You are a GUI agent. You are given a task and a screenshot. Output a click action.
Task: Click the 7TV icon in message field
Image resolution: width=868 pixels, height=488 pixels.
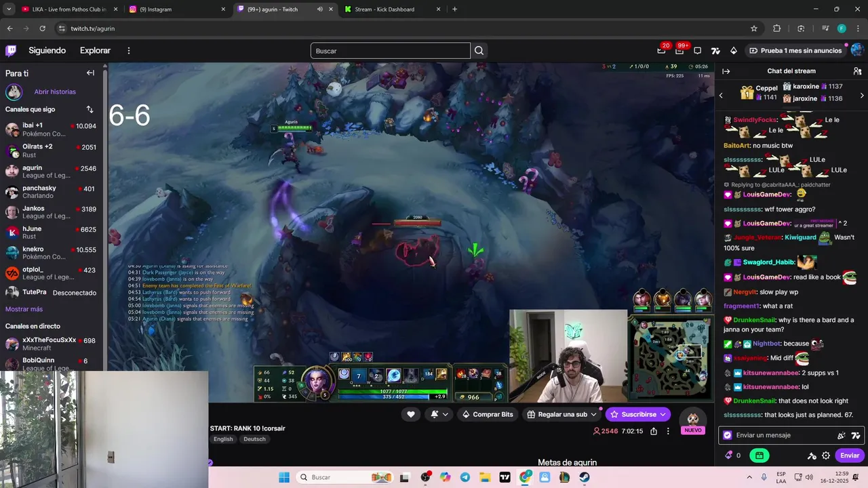(x=856, y=435)
